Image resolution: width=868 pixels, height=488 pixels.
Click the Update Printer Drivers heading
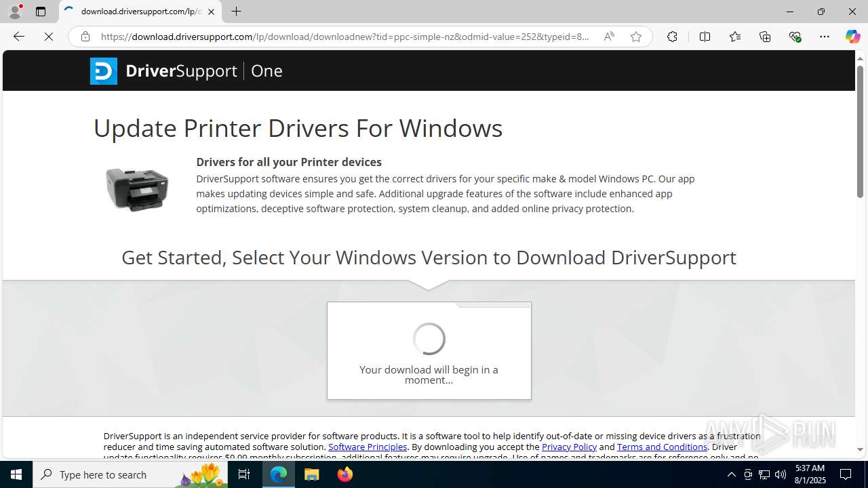(298, 128)
